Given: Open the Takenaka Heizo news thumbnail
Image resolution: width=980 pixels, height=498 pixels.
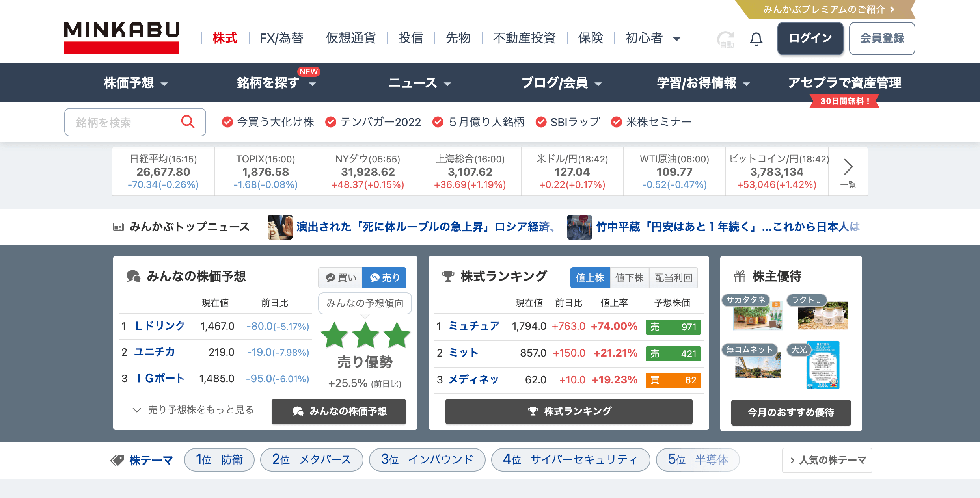Looking at the screenshot, I should click(579, 227).
